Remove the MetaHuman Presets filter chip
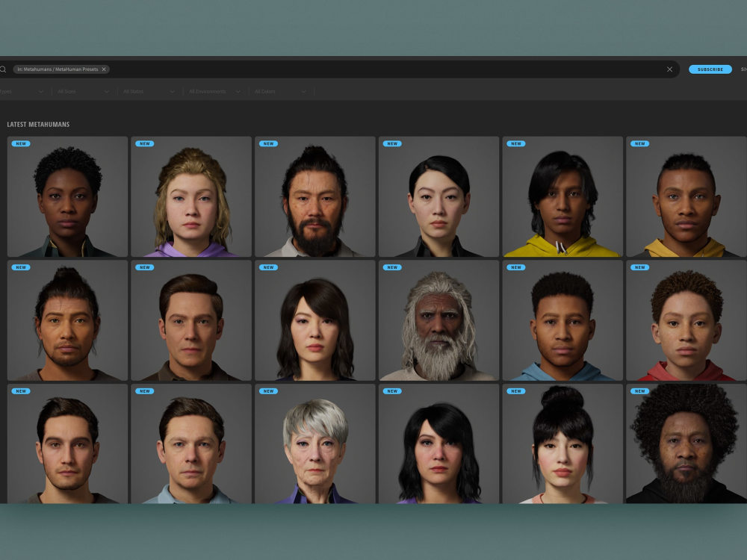Image resolution: width=747 pixels, height=560 pixels. point(104,69)
